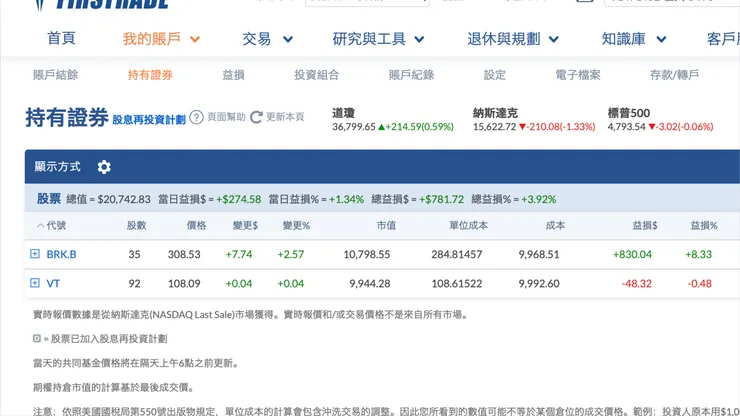Sort by 益損% column header

click(x=704, y=226)
